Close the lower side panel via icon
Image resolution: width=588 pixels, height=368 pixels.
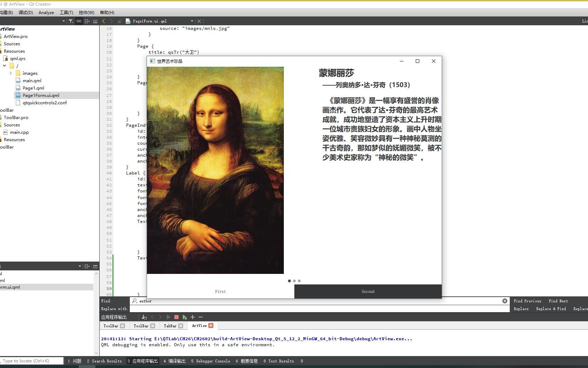(x=95, y=266)
